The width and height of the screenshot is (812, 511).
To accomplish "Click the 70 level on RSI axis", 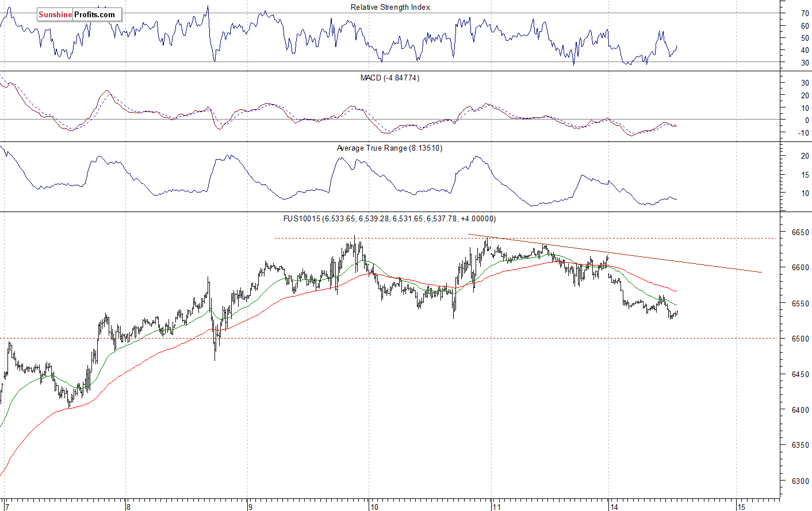I will 805,13.
